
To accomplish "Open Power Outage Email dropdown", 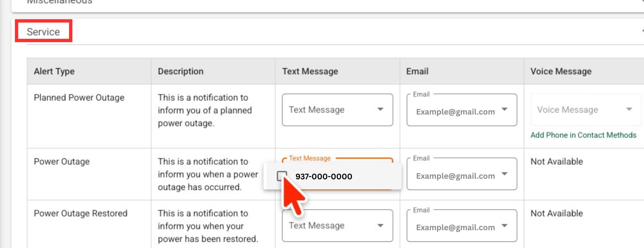I will point(462,174).
